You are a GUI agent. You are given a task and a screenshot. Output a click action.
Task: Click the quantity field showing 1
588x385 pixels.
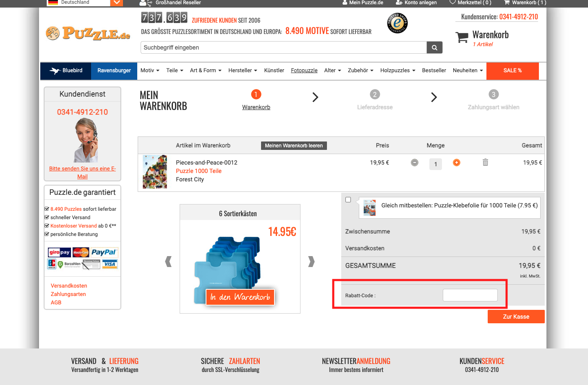(x=436, y=164)
